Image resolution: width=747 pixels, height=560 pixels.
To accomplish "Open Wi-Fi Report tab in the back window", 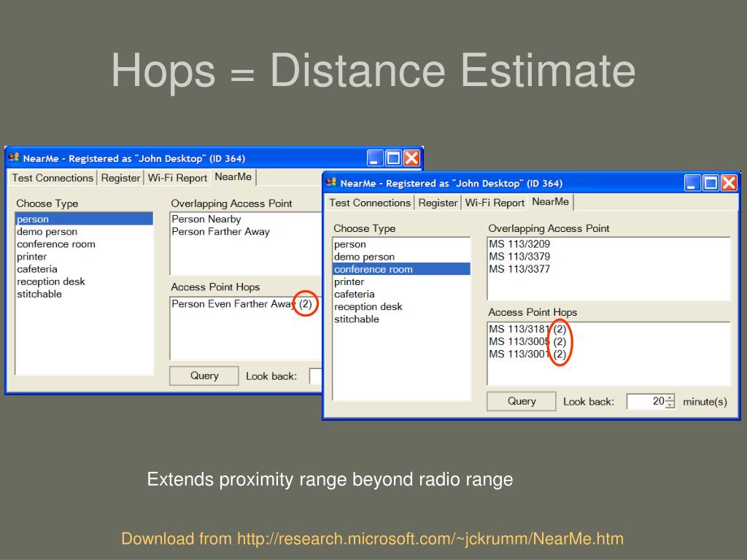I will (x=177, y=178).
